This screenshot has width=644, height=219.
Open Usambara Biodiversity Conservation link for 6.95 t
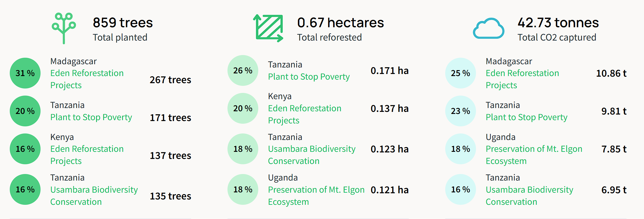pyautogui.click(x=529, y=190)
